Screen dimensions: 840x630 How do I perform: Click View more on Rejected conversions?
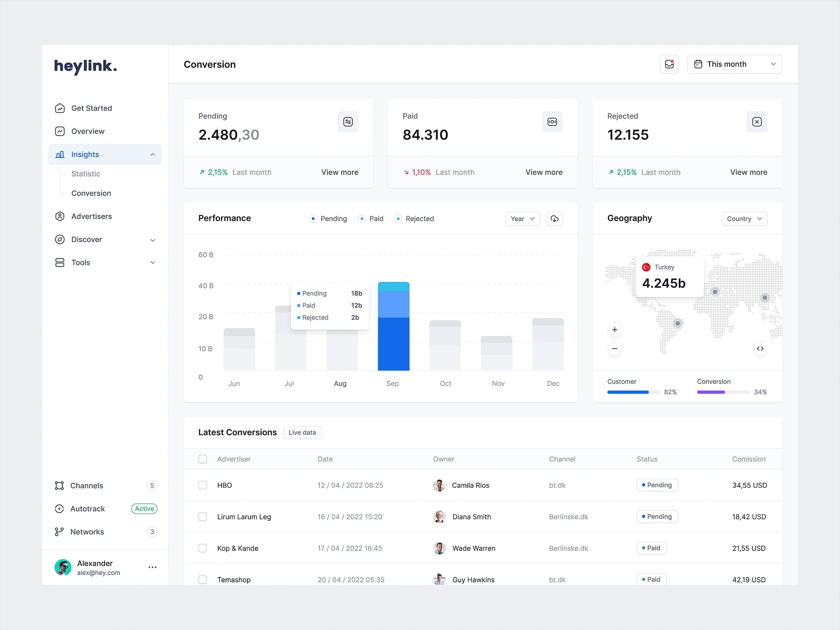748,172
